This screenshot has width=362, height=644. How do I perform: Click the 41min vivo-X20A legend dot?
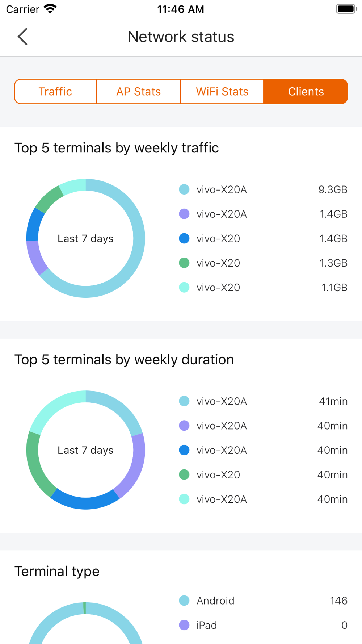[184, 401]
